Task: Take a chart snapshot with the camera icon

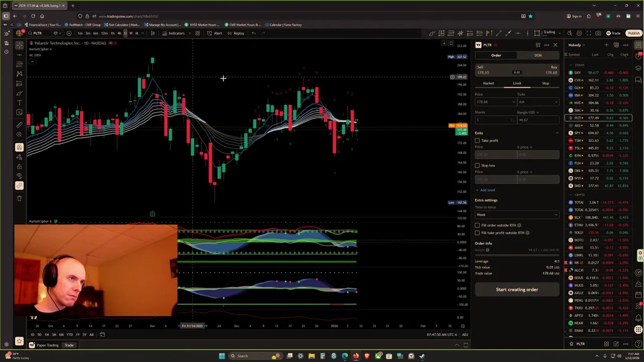Action: [598, 33]
